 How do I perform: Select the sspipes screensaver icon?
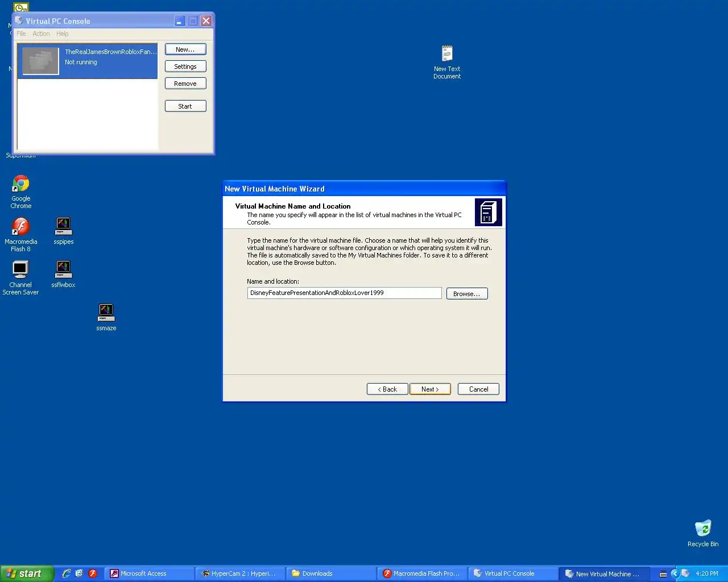63,231
